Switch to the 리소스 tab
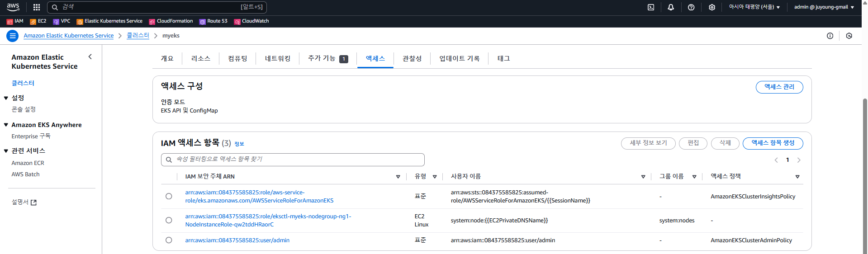This screenshot has width=868, height=254. pos(201,59)
